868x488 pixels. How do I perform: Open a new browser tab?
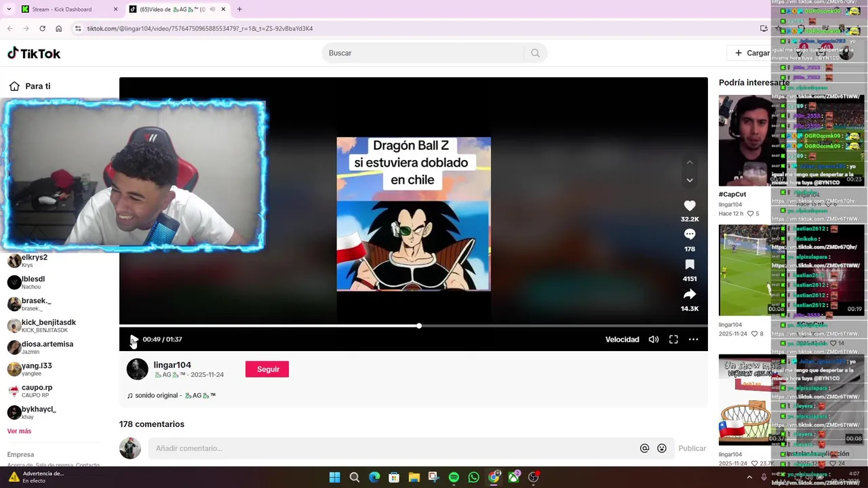pyautogui.click(x=239, y=9)
